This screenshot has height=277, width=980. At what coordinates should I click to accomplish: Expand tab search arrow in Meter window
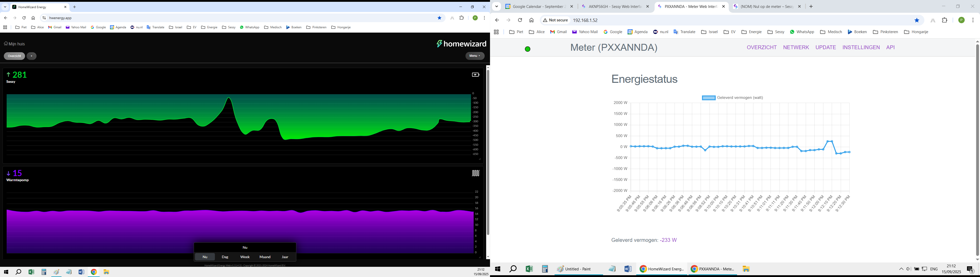(496, 6)
